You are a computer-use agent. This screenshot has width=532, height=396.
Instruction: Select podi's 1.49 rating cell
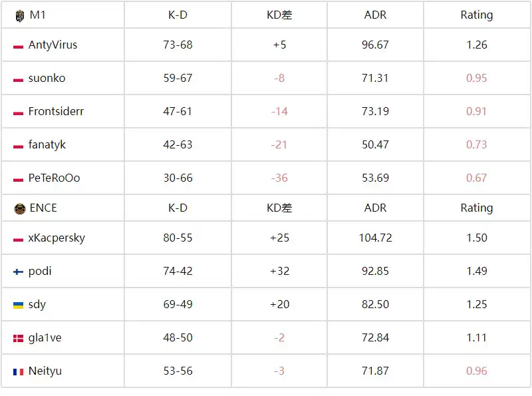click(x=477, y=272)
